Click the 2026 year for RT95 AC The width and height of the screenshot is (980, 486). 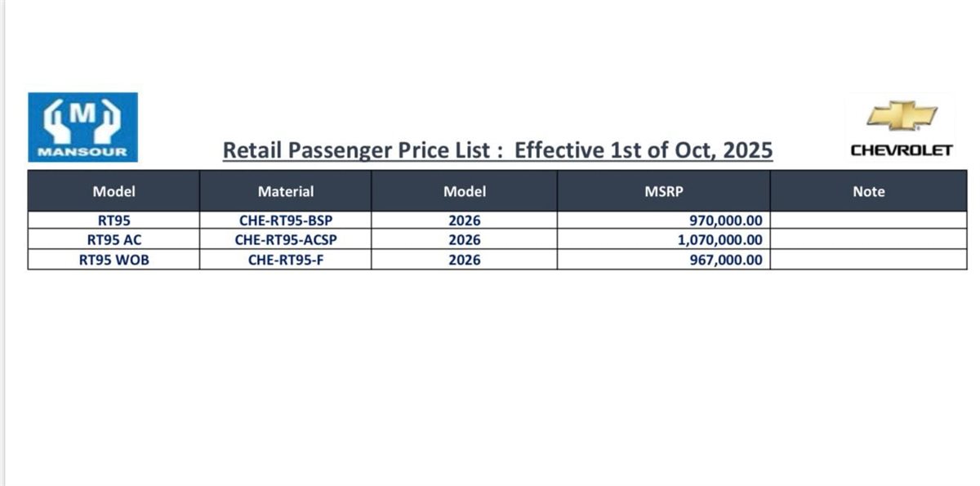click(464, 240)
